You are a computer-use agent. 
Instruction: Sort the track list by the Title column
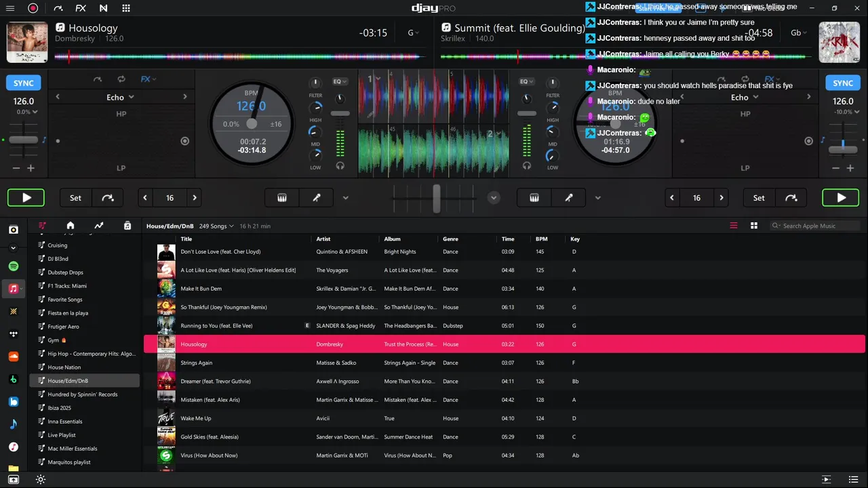186,239
